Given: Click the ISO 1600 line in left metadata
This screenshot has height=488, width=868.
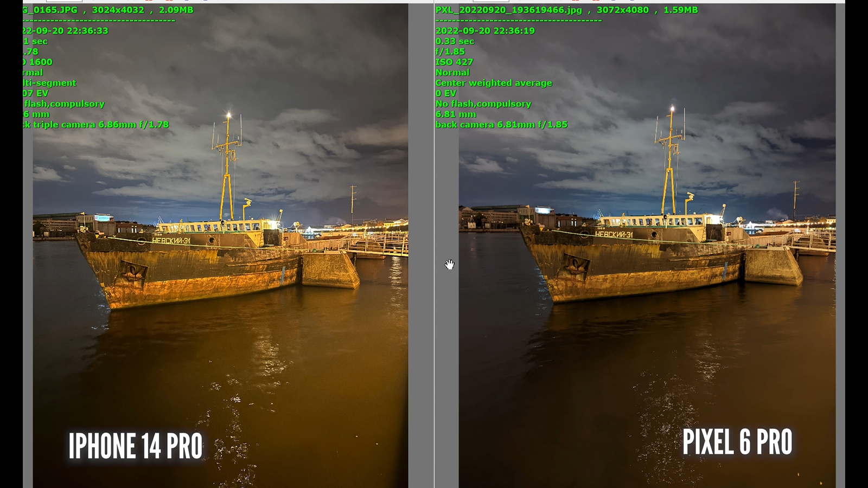Looking at the screenshot, I should [38, 62].
